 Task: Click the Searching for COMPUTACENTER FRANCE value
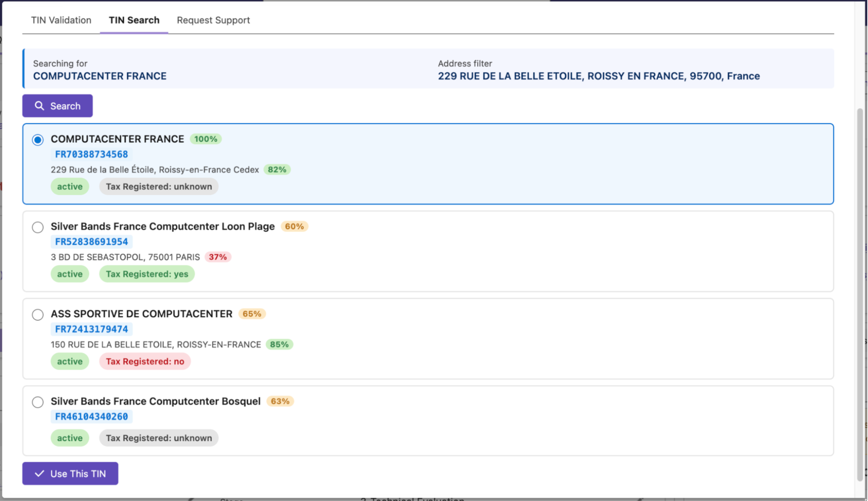(x=100, y=76)
